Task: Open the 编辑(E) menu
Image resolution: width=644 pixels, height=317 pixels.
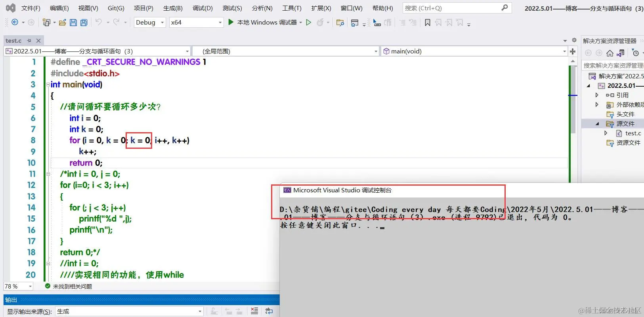Action: [x=59, y=8]
